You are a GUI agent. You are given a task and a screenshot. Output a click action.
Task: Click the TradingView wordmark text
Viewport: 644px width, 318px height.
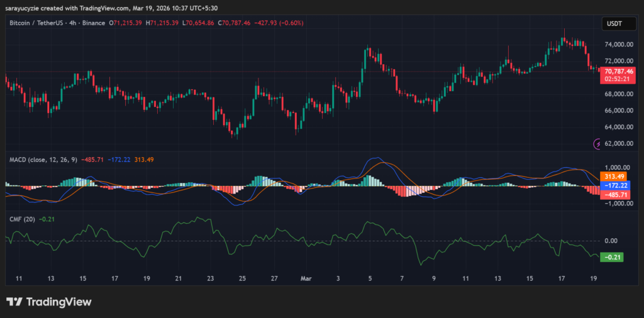(x=59, y=302)
